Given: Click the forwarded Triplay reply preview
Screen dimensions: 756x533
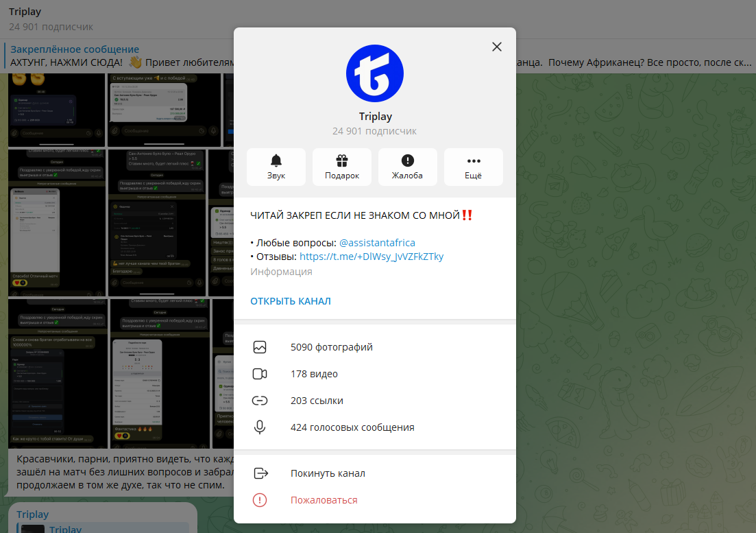Looking at the screenshot, I should pos(103,528).
